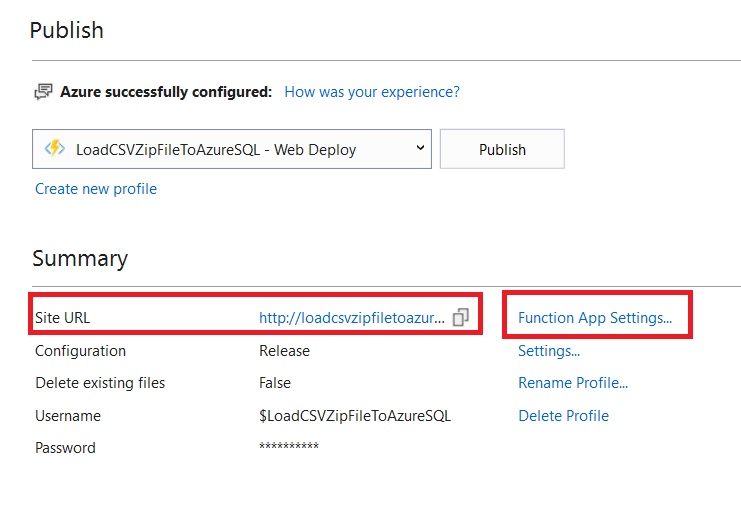Click the Publish button
The image size is (741, 521).
click(x=502, y=149)
